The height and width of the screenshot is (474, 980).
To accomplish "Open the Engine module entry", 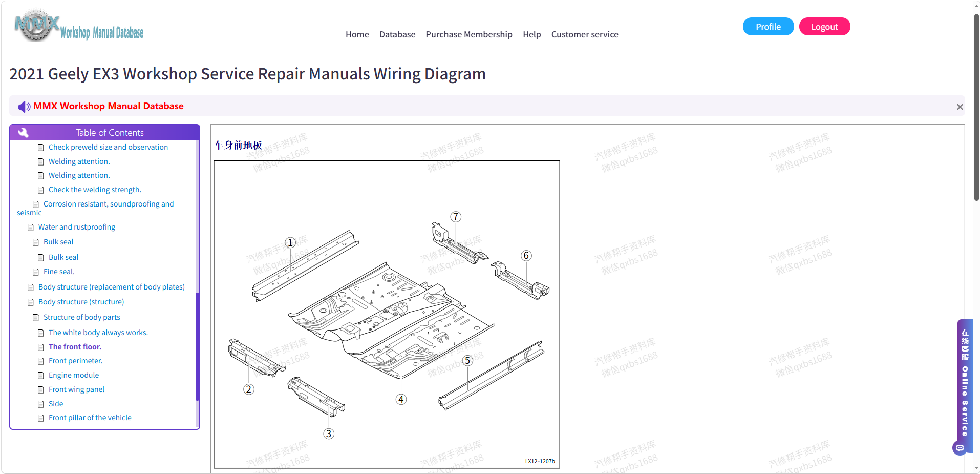I will [74, 375].
